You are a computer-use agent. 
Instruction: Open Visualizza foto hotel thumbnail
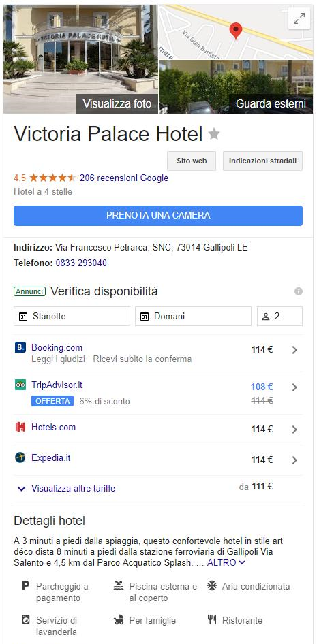(x=80, y=59)
